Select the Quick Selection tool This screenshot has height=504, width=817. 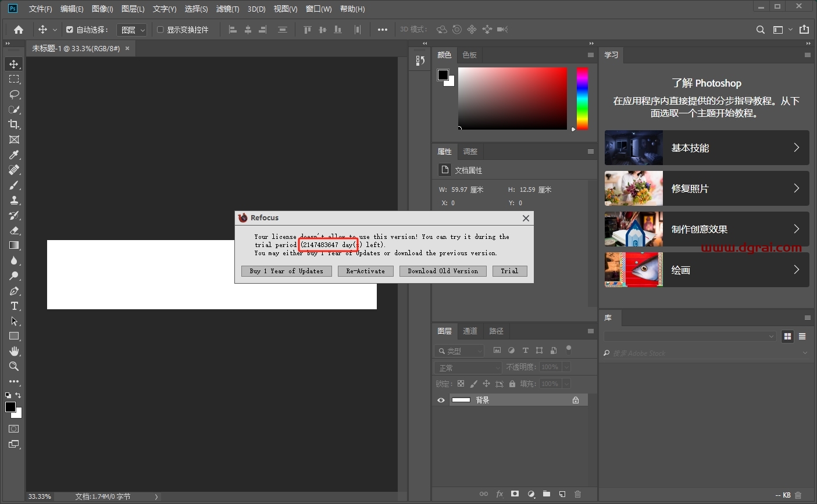click(14, 109)
